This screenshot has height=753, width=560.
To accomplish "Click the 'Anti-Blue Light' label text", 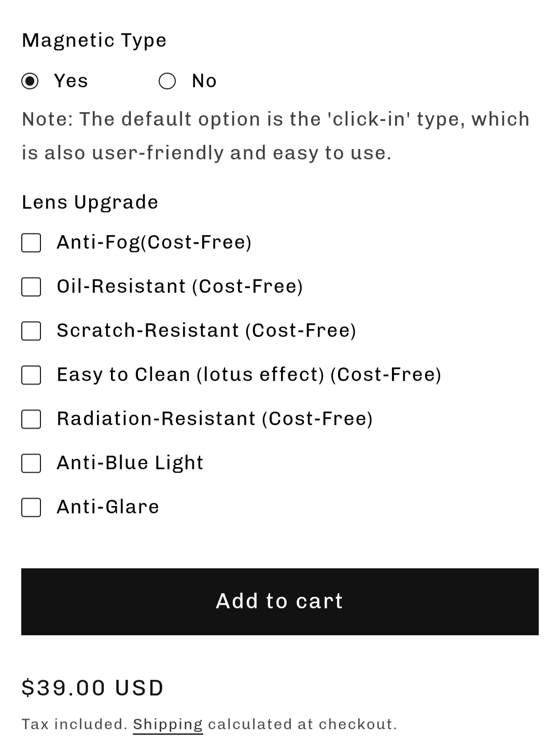I will (130, 463).
